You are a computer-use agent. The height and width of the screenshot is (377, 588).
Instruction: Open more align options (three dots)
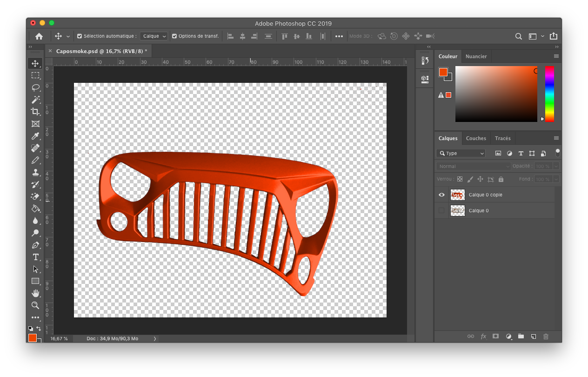tap(339, 36)
